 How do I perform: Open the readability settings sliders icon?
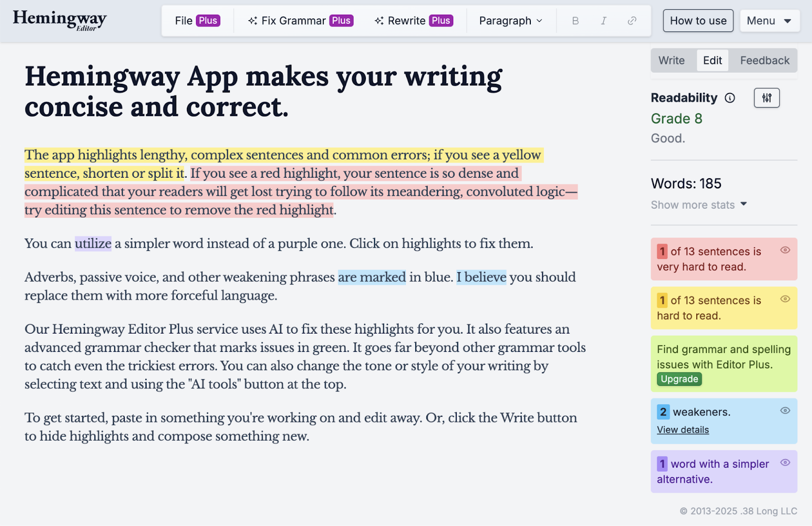(x=766, y=97)
